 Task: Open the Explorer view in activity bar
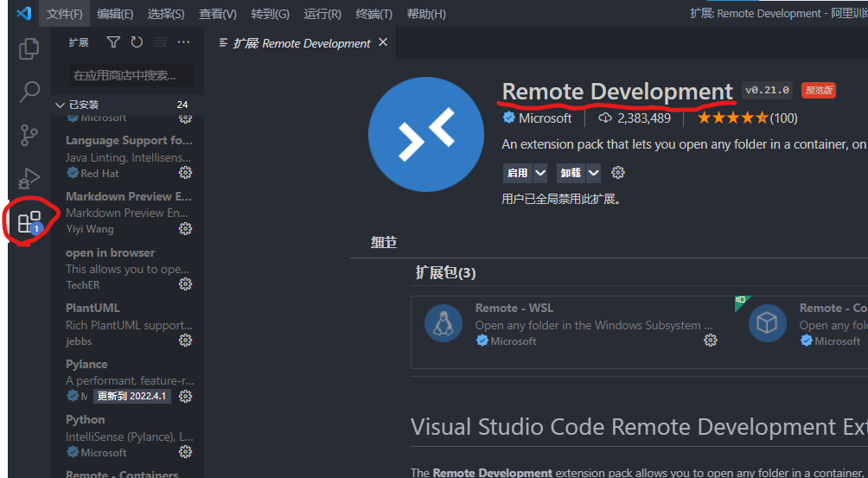29,48
